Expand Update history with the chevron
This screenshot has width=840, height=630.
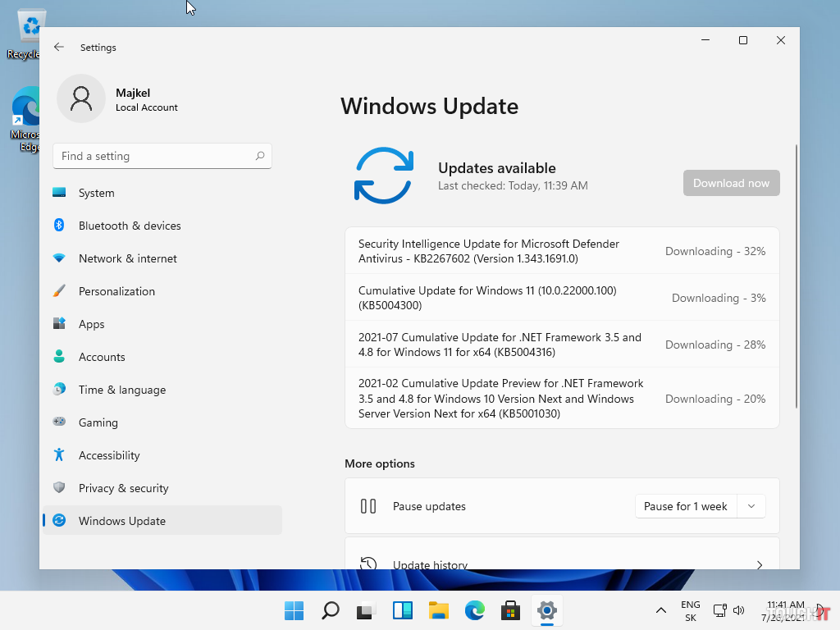coord(759,564)
